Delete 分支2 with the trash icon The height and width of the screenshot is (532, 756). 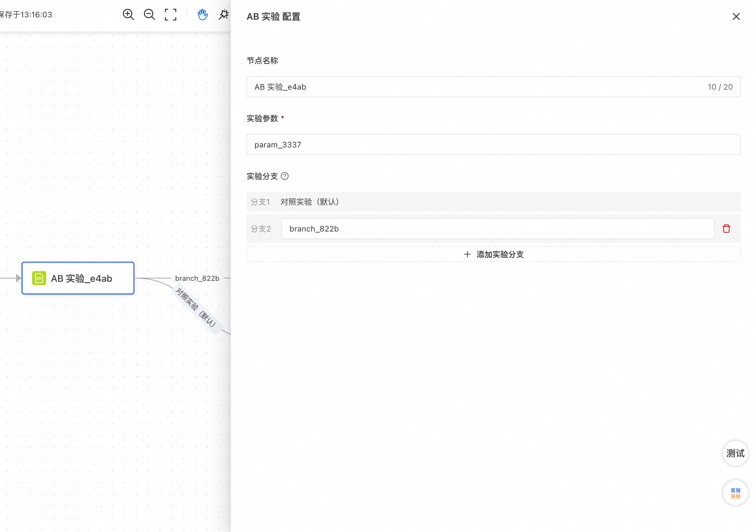click(x=726, y=229)
